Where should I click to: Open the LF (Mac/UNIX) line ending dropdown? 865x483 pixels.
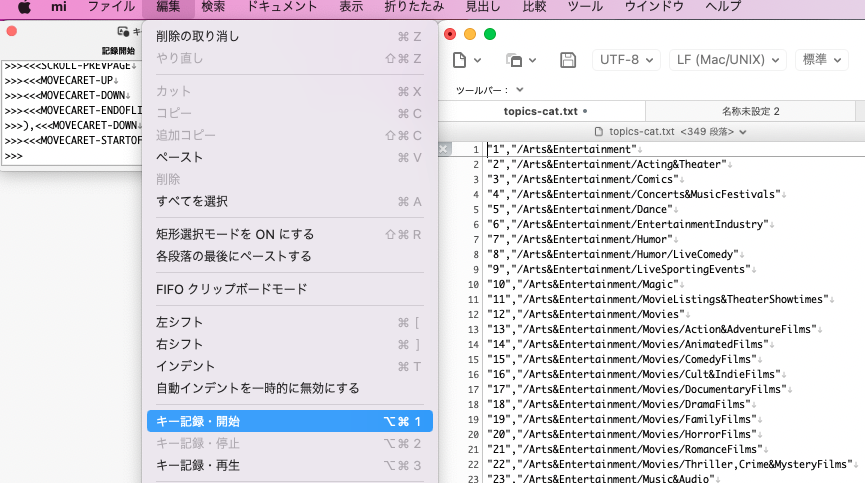(726, 60)
